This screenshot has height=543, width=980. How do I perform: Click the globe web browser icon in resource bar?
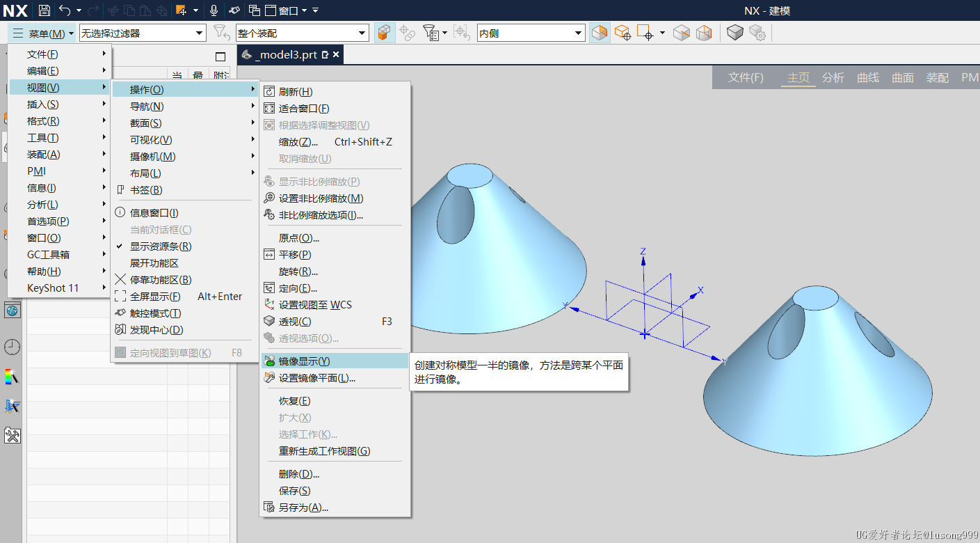pos(12,310)
